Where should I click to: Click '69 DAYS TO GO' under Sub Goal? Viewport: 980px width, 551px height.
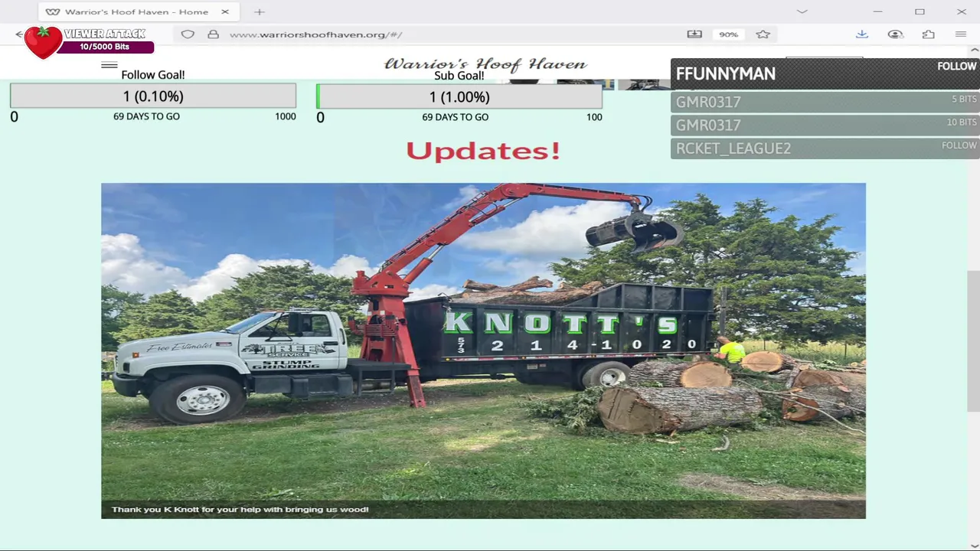(455, 117)
